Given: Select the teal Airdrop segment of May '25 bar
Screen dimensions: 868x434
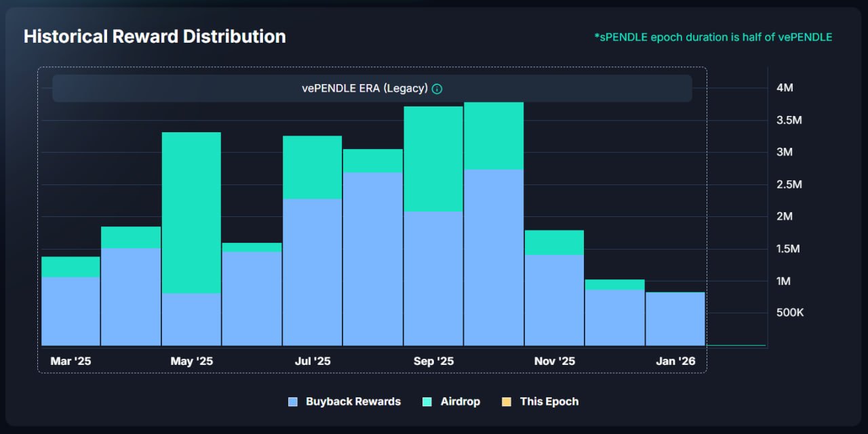Looking at the screenshot, I should [191, 212].
